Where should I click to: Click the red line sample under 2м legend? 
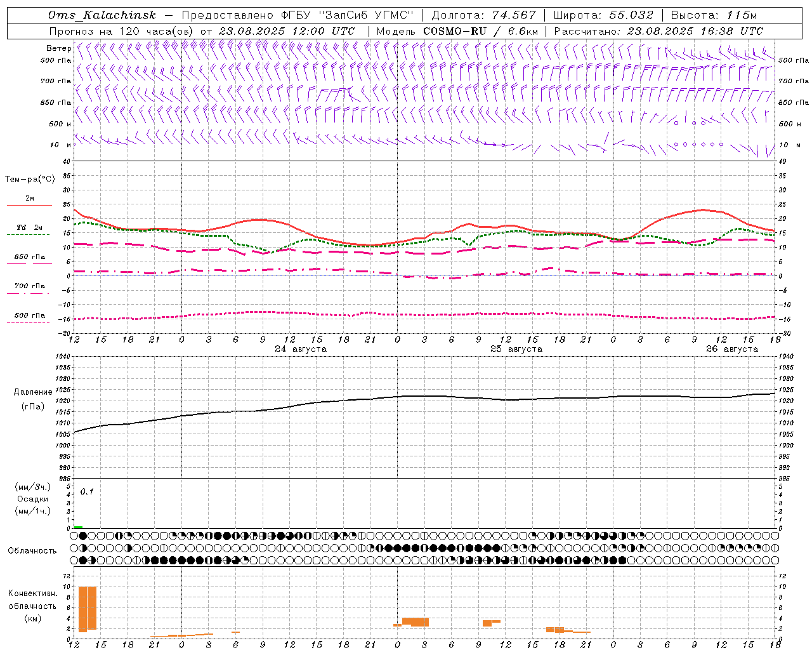(30, 205)
